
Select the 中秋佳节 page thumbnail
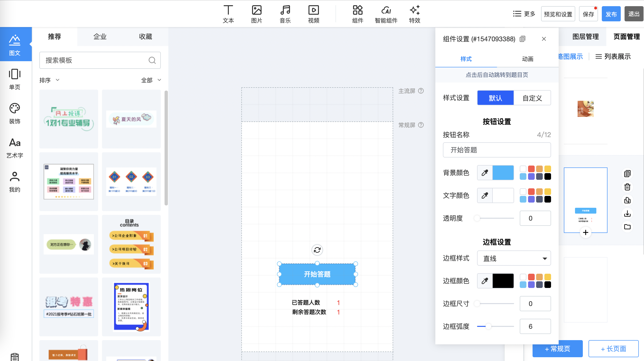coord(585,109)
